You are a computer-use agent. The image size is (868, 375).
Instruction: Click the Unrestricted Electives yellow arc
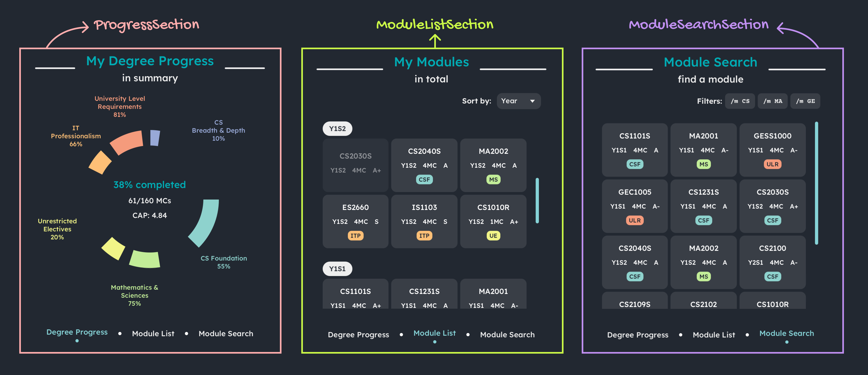click(x=114, y=249)
